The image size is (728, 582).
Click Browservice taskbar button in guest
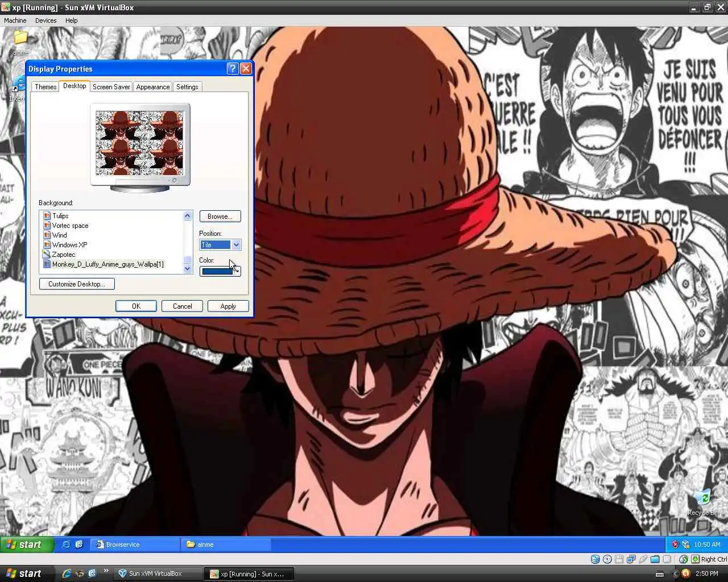point(135,544)
